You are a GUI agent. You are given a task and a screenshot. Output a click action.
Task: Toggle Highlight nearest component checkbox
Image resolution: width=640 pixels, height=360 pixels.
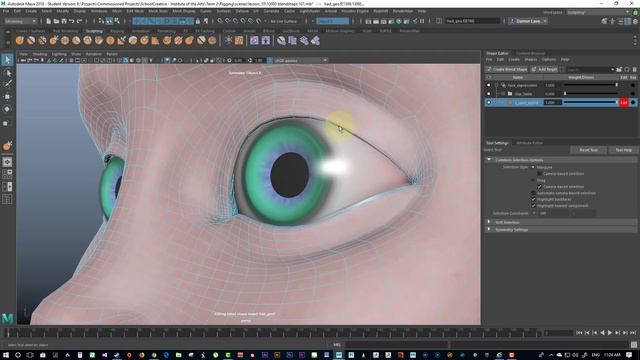533,206
